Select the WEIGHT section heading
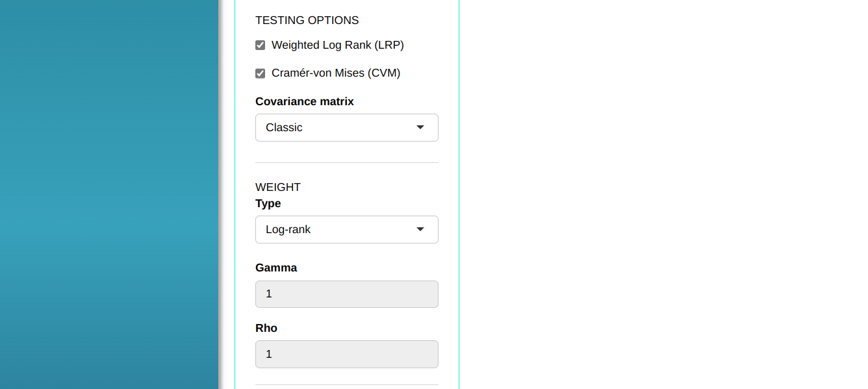Image resolution: width=868 pixels, height=389 pixels. (278, 187)
